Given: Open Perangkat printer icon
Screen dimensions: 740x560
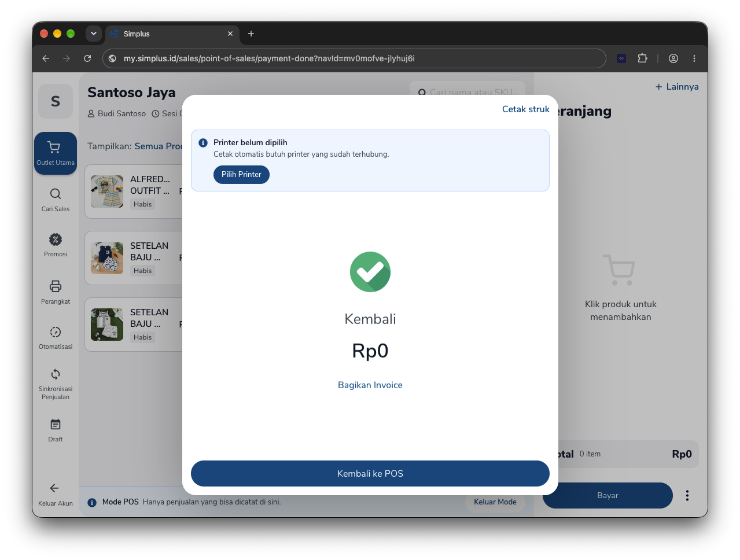Looking at the screenshot, I should [x=56, y=286].
